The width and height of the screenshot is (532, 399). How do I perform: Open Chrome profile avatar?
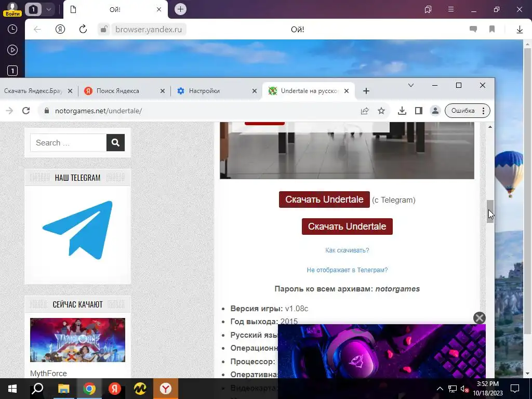(x=435, y=111)
